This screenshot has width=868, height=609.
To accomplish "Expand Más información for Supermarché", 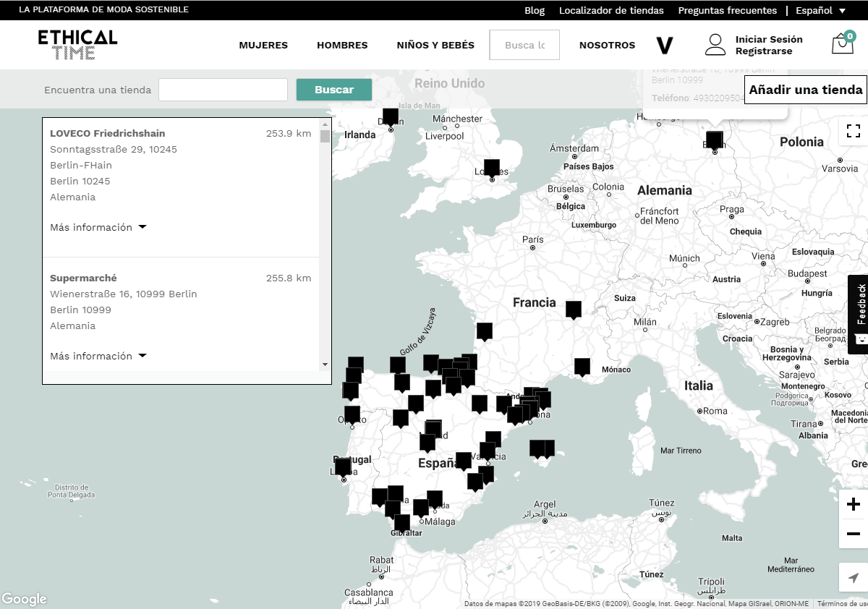I will pyautogui.click(x=98, y=356).
